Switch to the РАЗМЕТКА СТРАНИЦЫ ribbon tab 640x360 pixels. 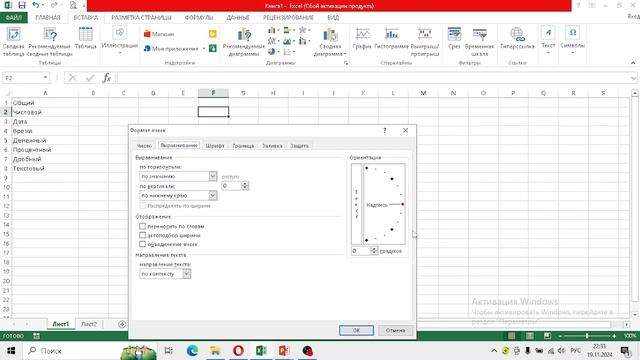pos(141,18)
